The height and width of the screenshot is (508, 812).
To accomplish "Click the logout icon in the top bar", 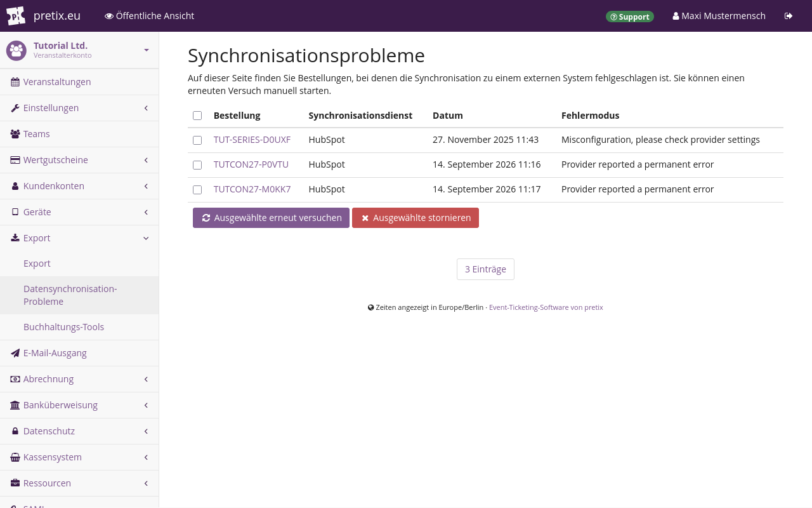I will click(x=789, y=16).
